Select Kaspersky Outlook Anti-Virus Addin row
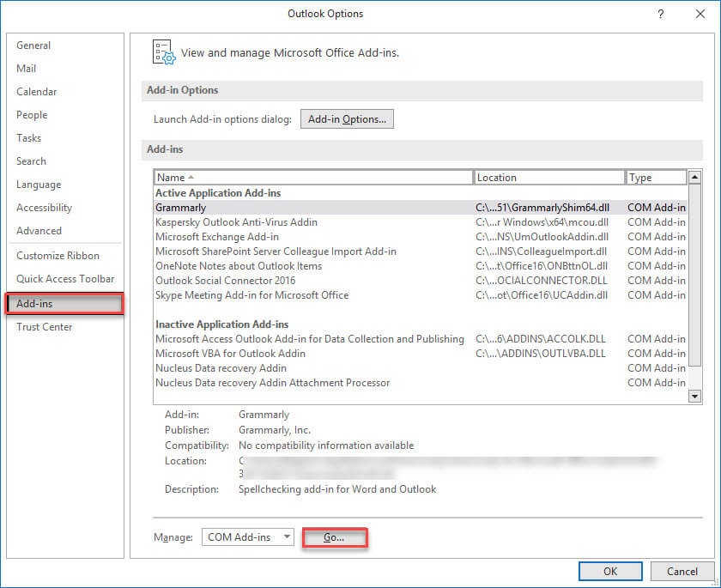The image size is (721, 588). [421, 222]
